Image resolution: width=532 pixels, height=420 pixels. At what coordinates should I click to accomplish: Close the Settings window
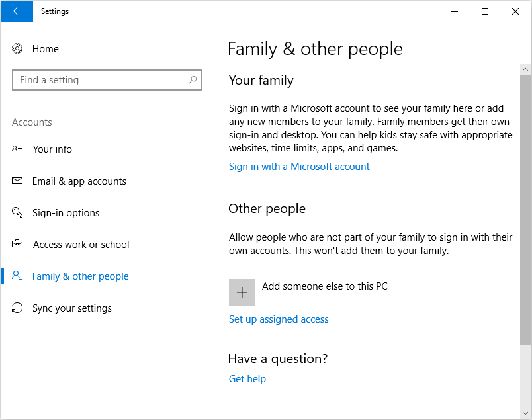(515, 11)
